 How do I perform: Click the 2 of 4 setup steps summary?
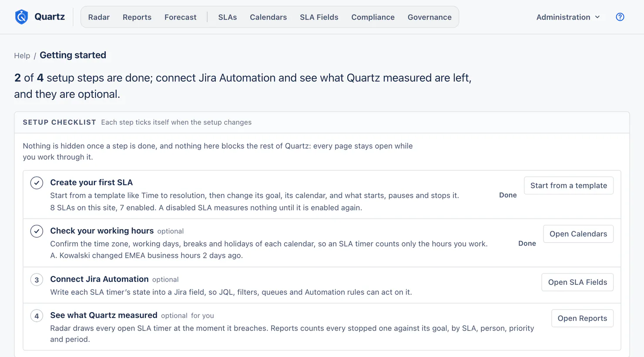coord(243,86)
